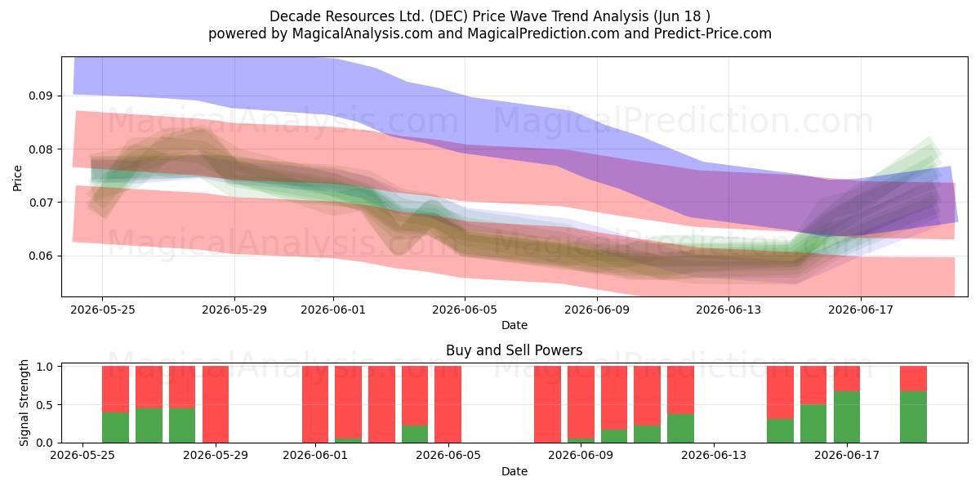The width and height of the screenshot is (980, 490).
Task: Click the 0.09 tick on the price axis
Action: coord(41,96)
